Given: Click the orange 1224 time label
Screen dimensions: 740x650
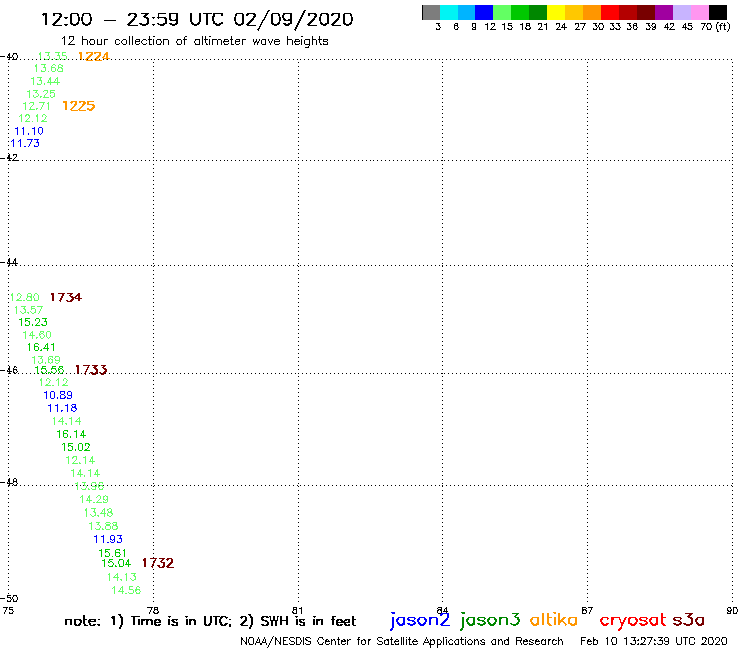Looking at the screenshot, I should point(93,56).
